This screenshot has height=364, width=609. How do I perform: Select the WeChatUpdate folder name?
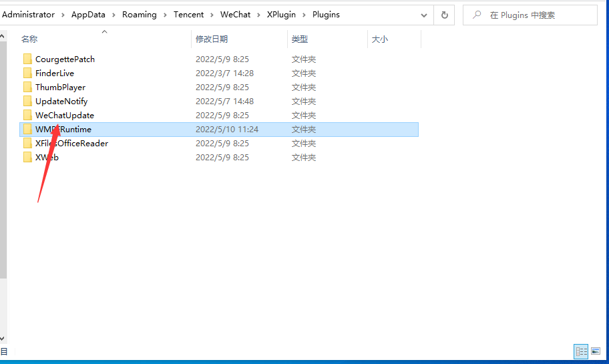tap(65, 115)
